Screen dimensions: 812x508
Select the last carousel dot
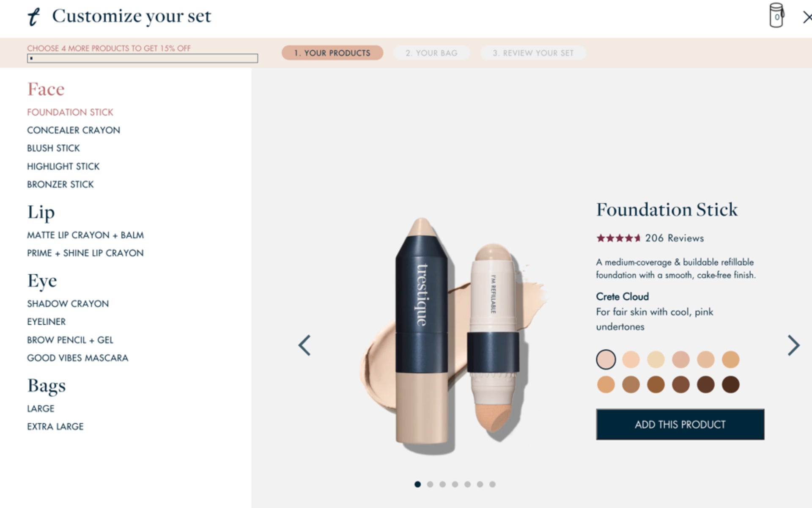tap(492, 484)
